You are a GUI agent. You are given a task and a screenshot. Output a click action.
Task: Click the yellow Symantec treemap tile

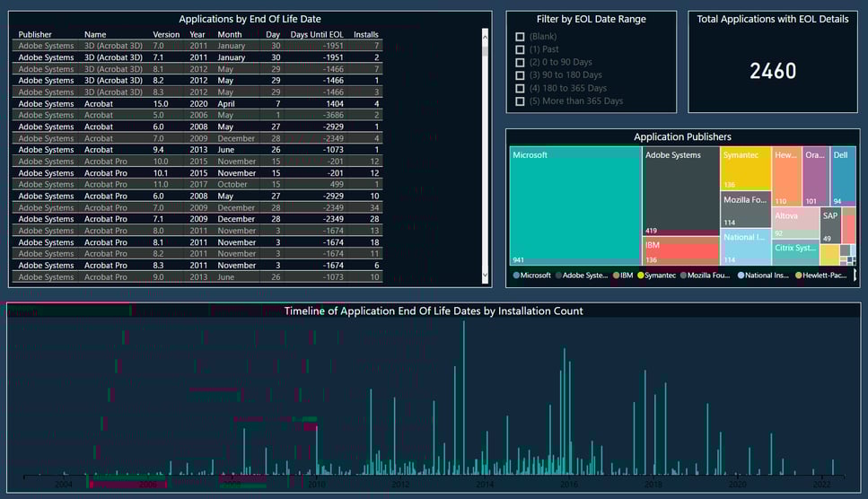(746, 168)
